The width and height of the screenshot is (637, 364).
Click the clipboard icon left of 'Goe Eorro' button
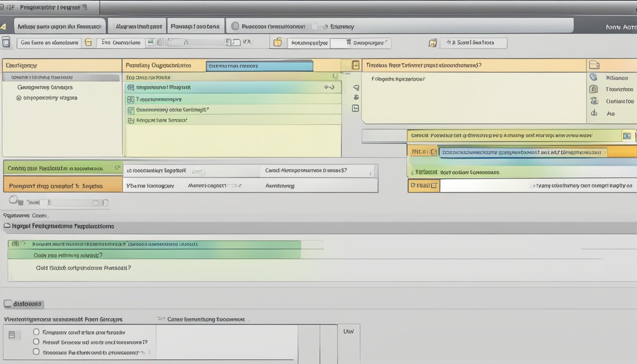click(6, 43)
